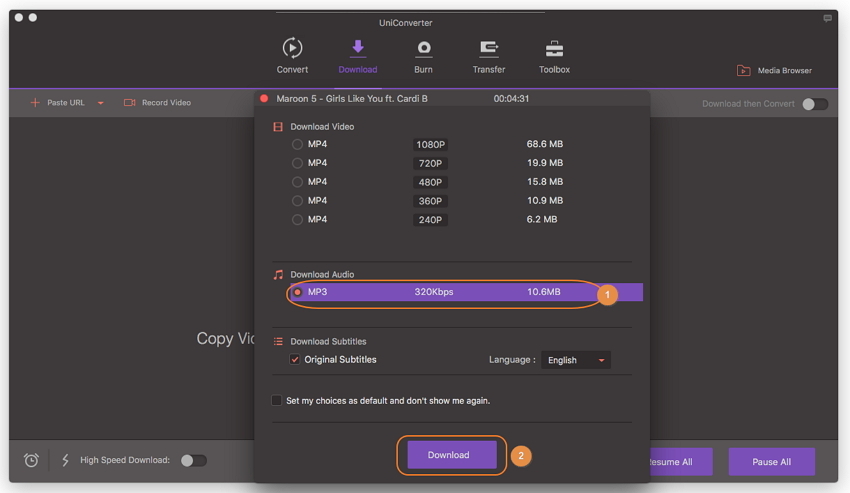Click the 10.6MB audio size value

click(544, 292)
